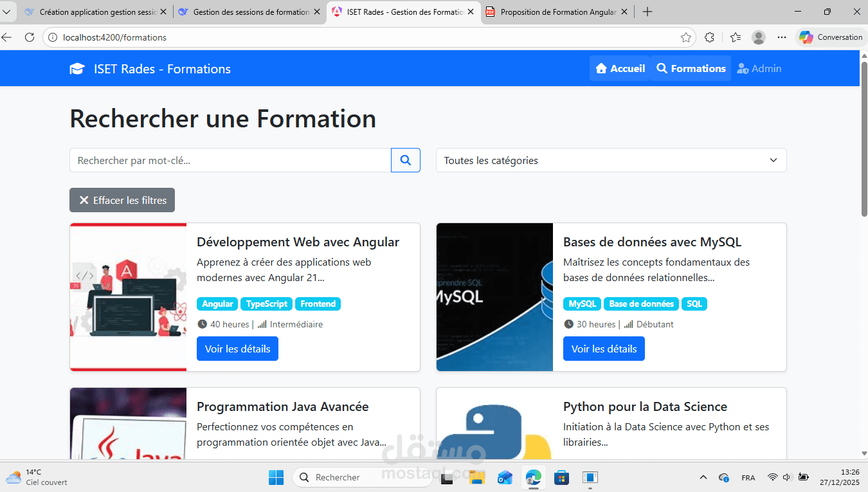Click the 'Frontend' tag badge
The image size is (868, 492).
(x=318, y=304)
